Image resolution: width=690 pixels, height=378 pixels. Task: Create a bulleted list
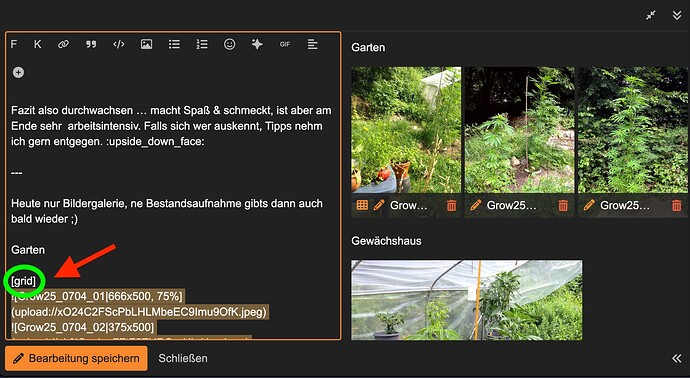click(x=174, y=44)
